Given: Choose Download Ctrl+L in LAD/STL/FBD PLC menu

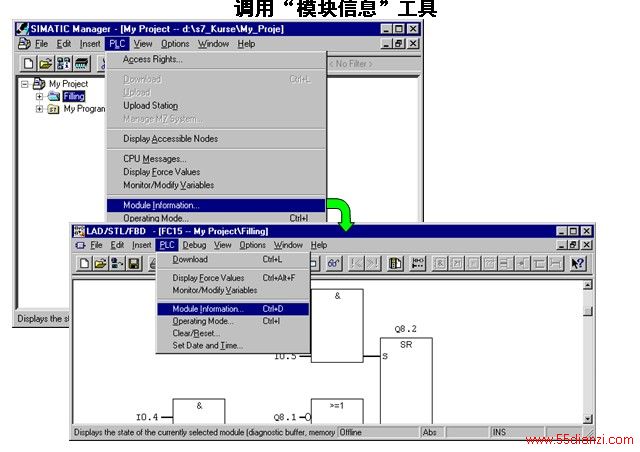Looking at the screenshot, I should click(x=233, y=259).
